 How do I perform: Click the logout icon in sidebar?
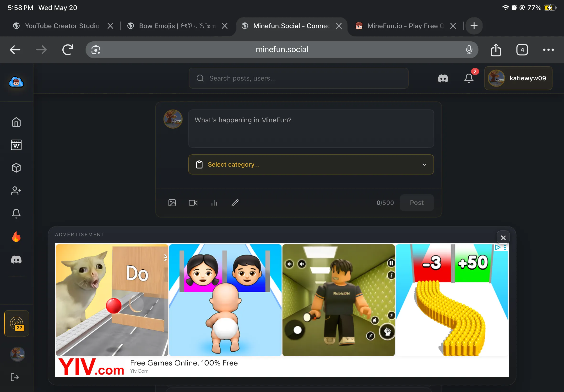point(15,377)
